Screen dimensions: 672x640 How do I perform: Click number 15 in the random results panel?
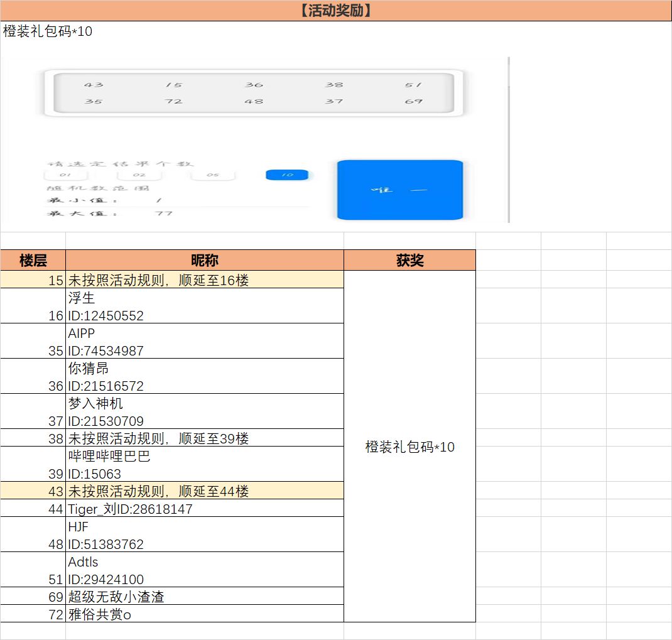pos(173,85)
